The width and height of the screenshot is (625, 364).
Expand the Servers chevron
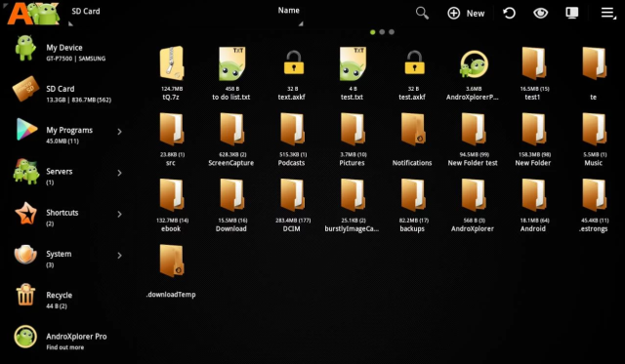pyautogui.click(x=119, y=173)
